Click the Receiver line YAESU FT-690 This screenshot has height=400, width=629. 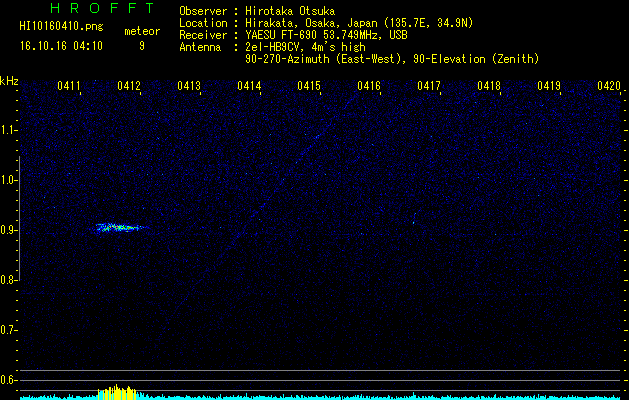326,35
